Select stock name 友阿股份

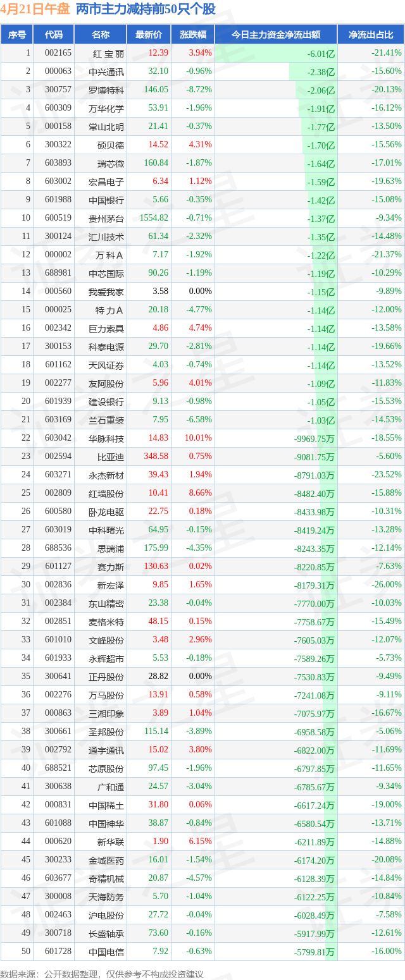click(106, 383)
